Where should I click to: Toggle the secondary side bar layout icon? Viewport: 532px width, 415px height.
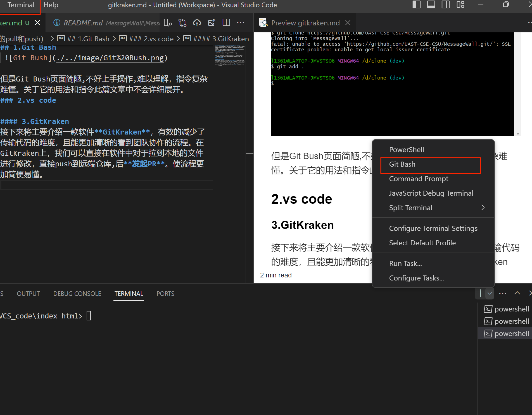pyautogui.click(x=446, y=5)
